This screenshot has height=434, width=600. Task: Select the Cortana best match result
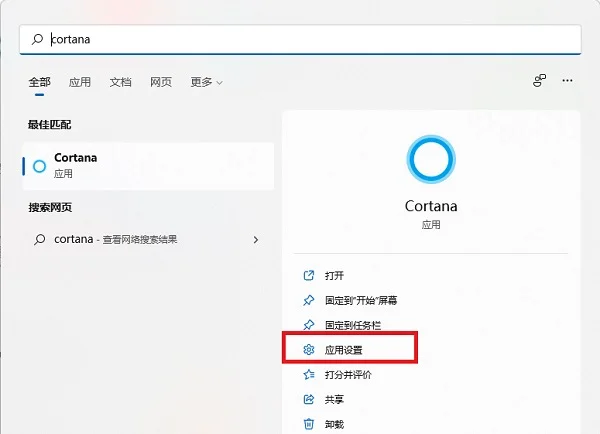[148, 166]
